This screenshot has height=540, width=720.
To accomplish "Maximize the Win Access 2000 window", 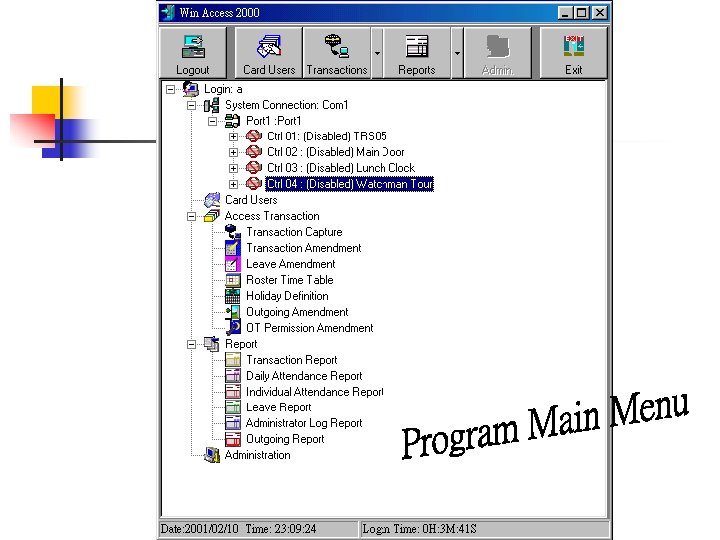I will click(x=581, y=13).
